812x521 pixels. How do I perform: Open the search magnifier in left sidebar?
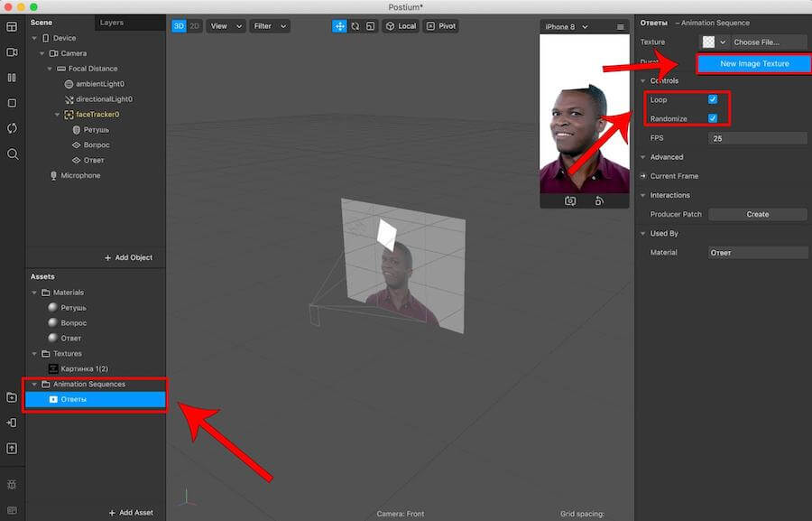click(12, 154)
